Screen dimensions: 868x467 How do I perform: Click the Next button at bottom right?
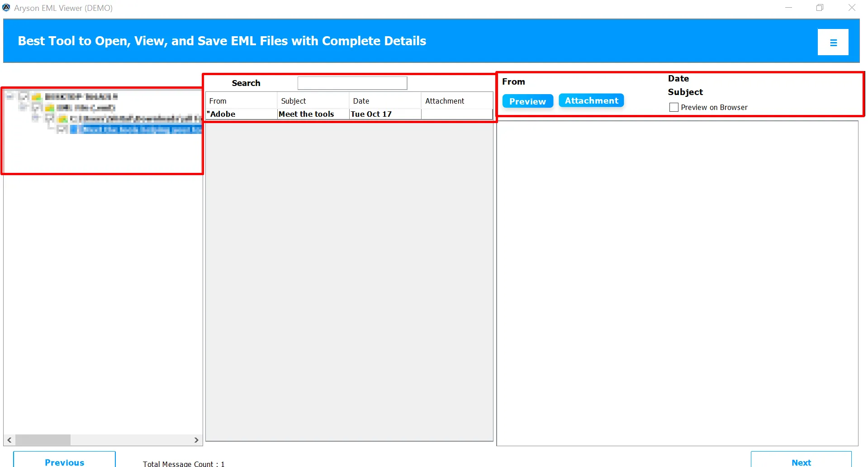pyautogui.click(x=801, y=462)
